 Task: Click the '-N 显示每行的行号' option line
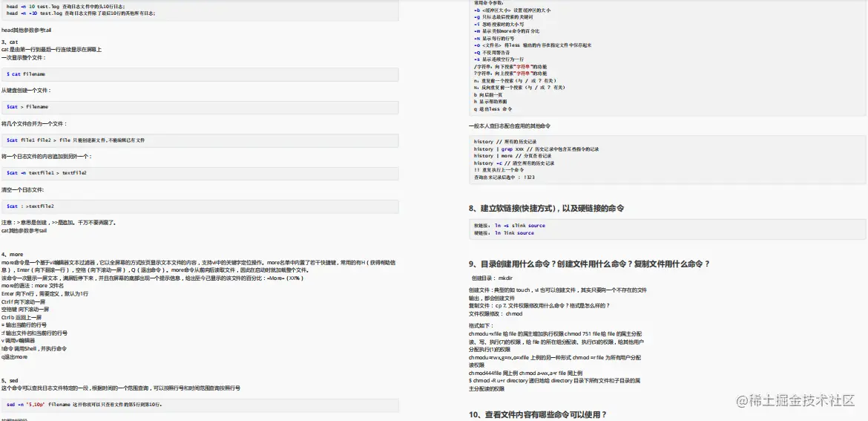(x=496, y=38)
